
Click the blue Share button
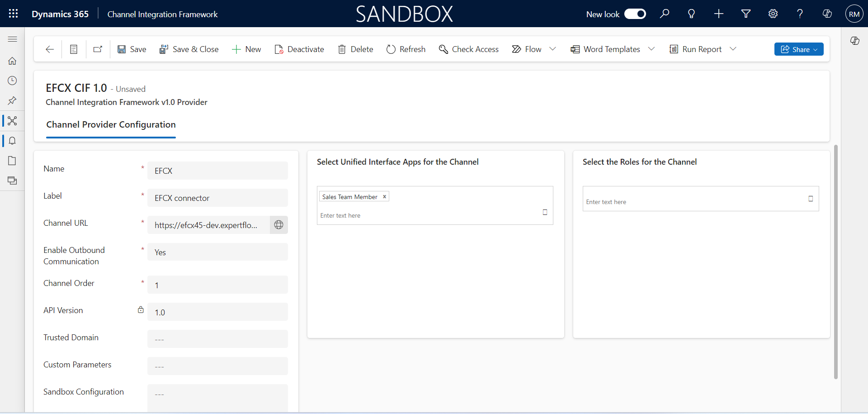(x=798, y=49)
